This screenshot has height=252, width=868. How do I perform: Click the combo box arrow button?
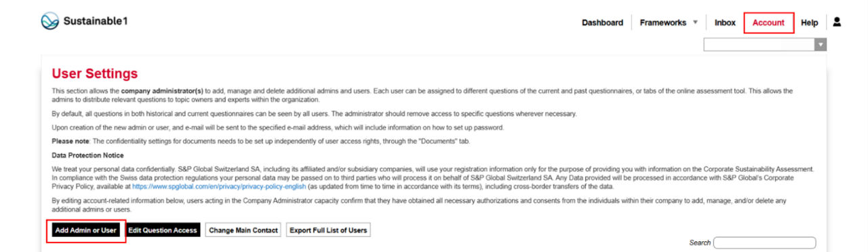821,45
